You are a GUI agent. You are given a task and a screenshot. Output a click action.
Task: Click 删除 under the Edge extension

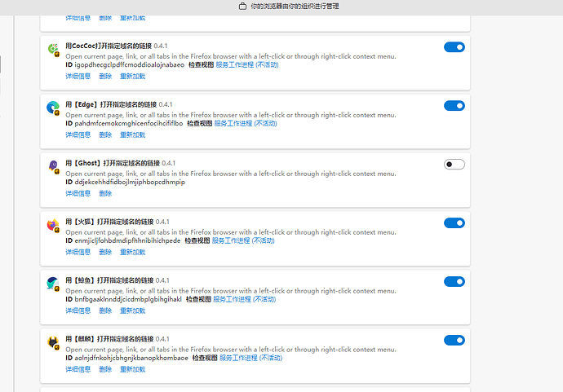pyautogui.click(x=105, y=134)
